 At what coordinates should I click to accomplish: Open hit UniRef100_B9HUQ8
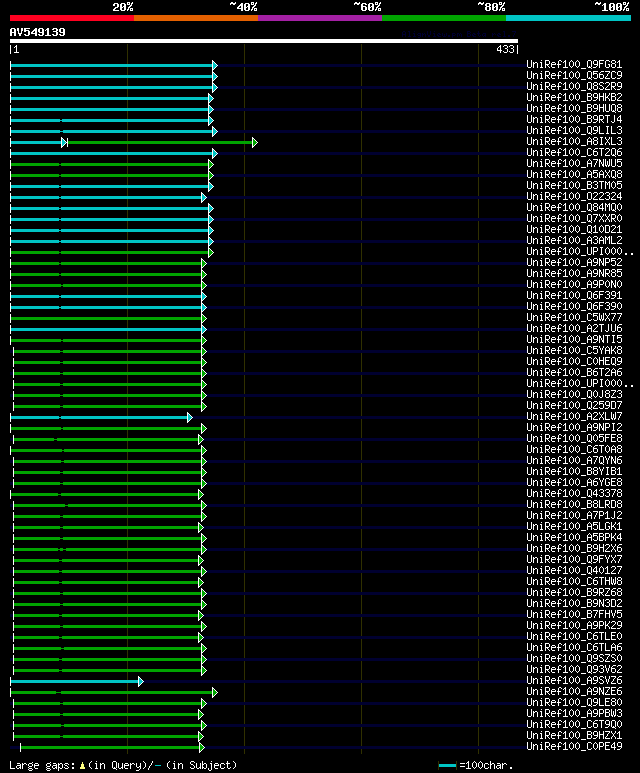pyautogui.click(x=574, y=108)
